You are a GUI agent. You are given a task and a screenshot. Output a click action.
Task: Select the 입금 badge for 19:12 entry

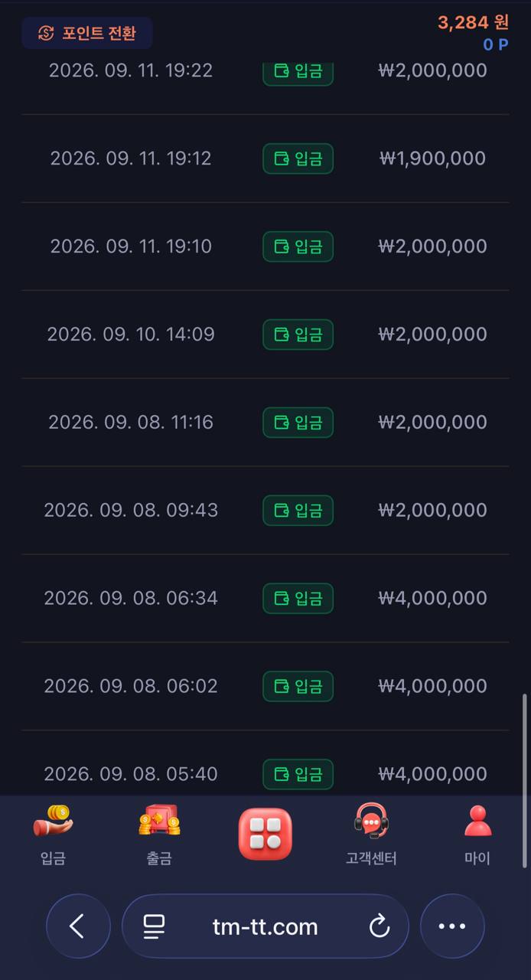click(x=298, y=158)
